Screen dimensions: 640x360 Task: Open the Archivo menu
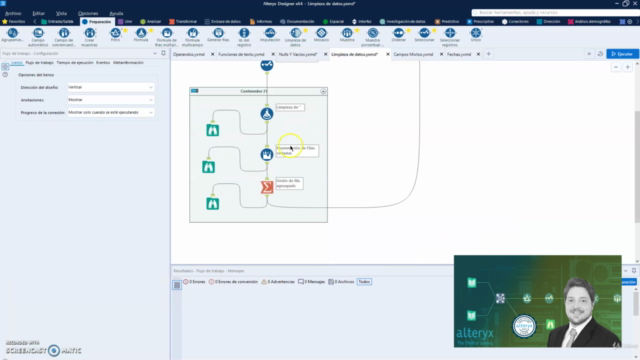coord(13,13)
